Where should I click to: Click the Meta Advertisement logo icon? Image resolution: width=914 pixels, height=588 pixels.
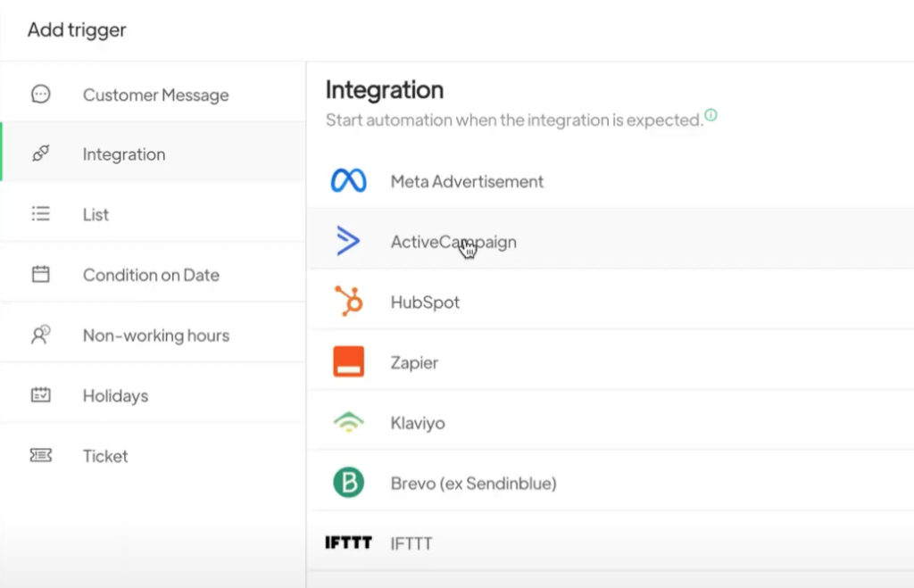pos(348,181)
